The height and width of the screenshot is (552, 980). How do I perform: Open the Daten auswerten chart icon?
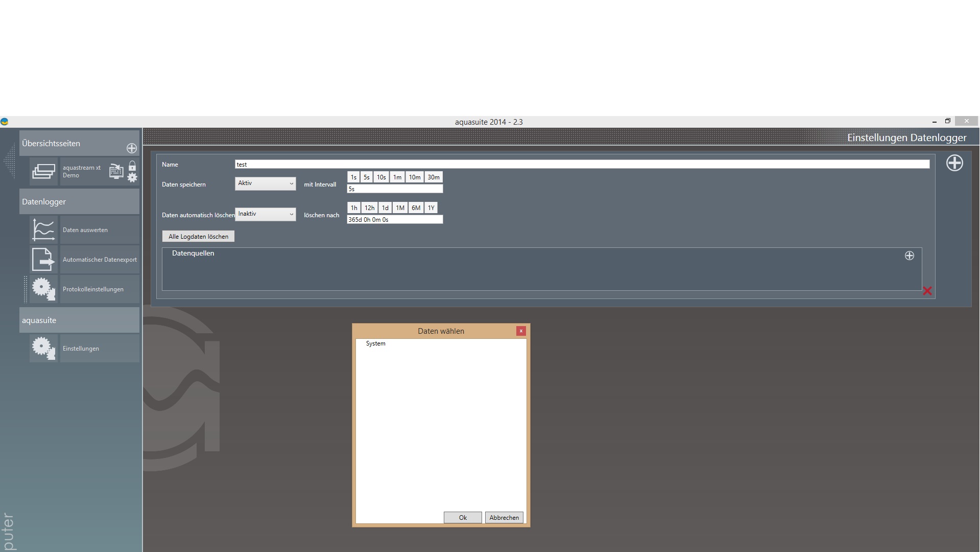43,229
